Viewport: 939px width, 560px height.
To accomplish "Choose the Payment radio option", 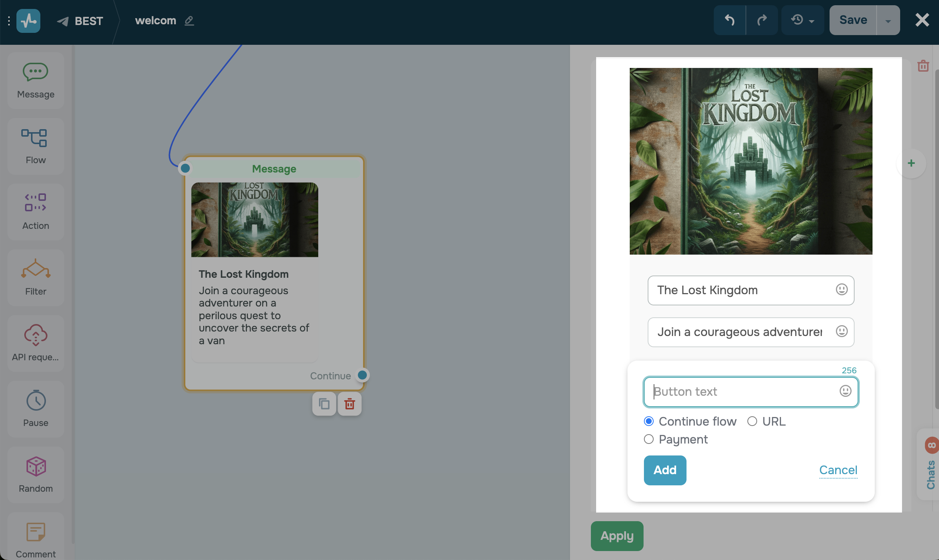I will click(649, 439).
